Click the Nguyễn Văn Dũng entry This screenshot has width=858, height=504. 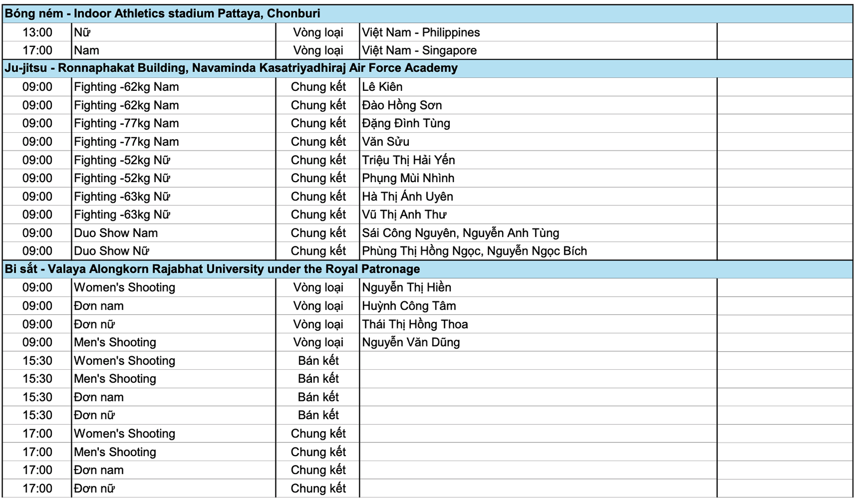410,342
